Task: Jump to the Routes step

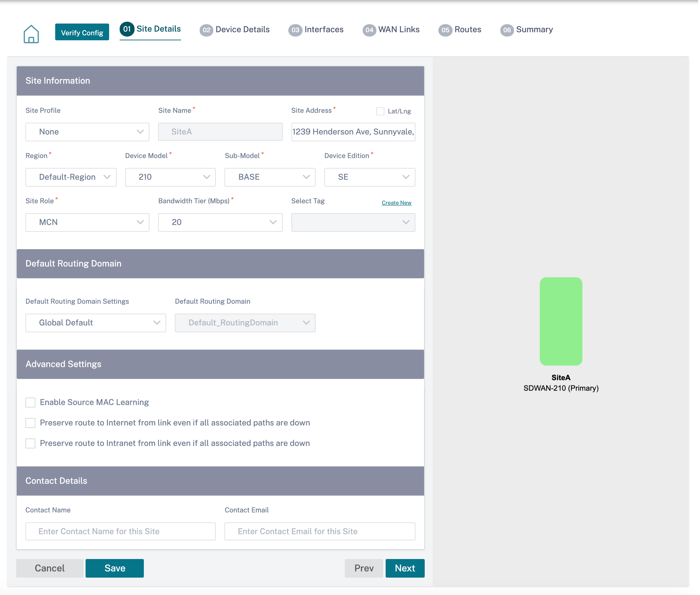Action: pyautogui.click(x=460, y=30)
